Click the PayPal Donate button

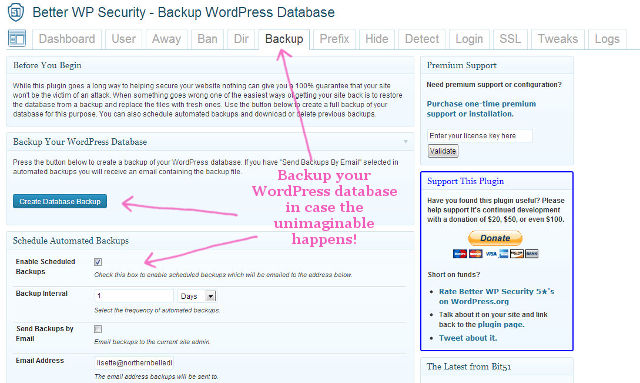tap(495, 238)
